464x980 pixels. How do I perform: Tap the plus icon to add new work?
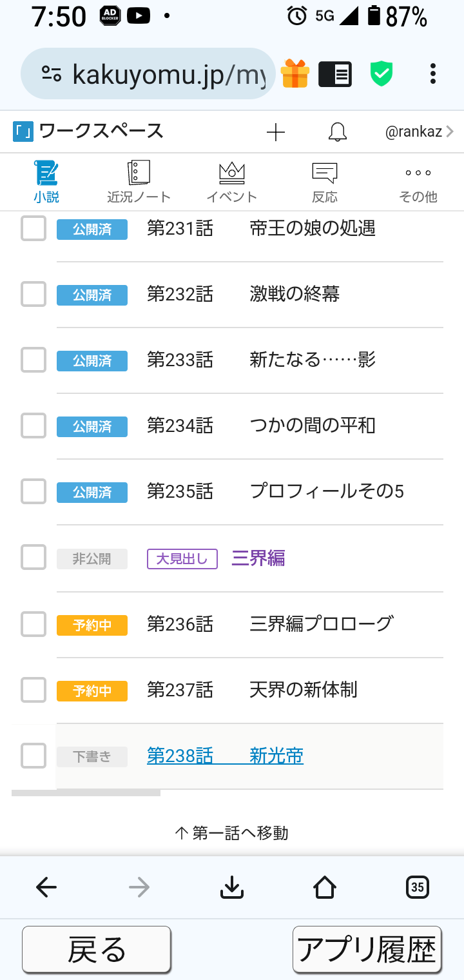275,132
